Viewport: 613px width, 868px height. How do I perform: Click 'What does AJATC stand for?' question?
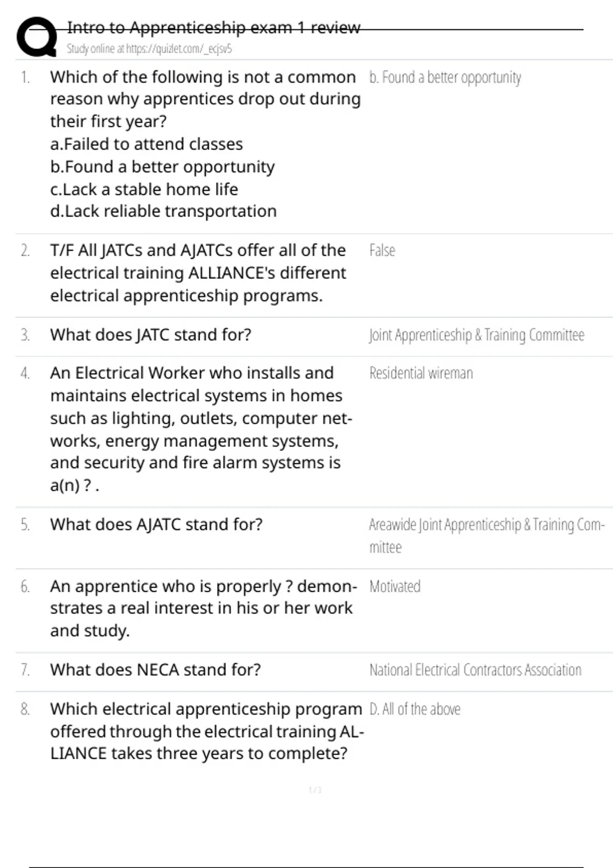point(156,525)
